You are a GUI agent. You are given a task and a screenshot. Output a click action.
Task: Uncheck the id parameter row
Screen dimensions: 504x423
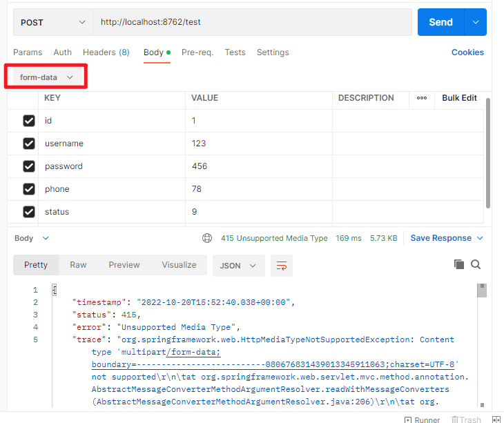point(29,121)
